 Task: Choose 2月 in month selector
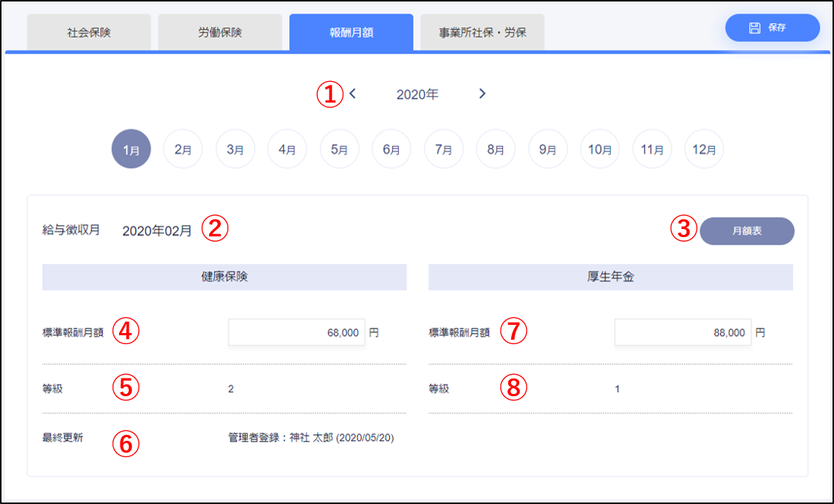tap(183, 149)
